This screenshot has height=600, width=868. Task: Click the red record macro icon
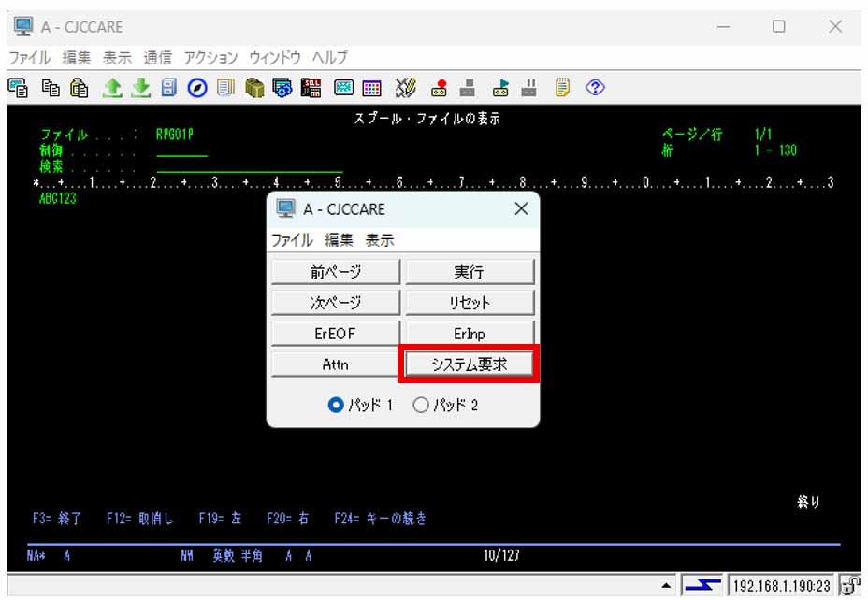439,88
